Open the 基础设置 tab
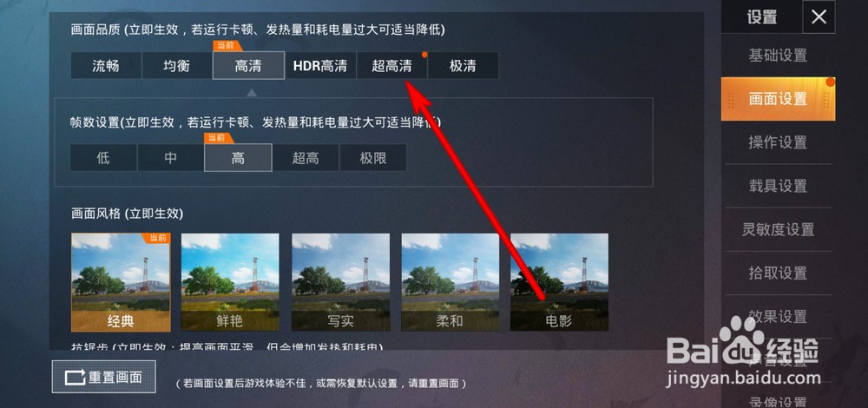868x408 pixels. [x=778, y=56]
